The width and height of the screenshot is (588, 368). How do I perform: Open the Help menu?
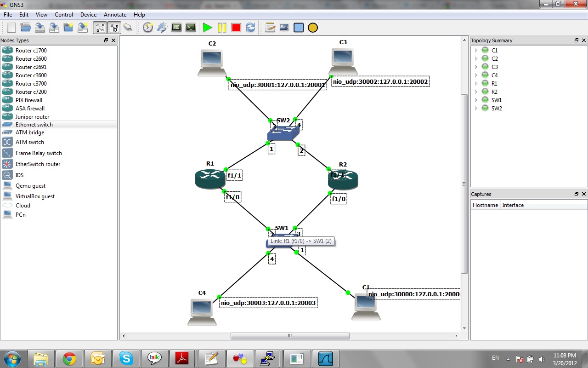(139, 15)
